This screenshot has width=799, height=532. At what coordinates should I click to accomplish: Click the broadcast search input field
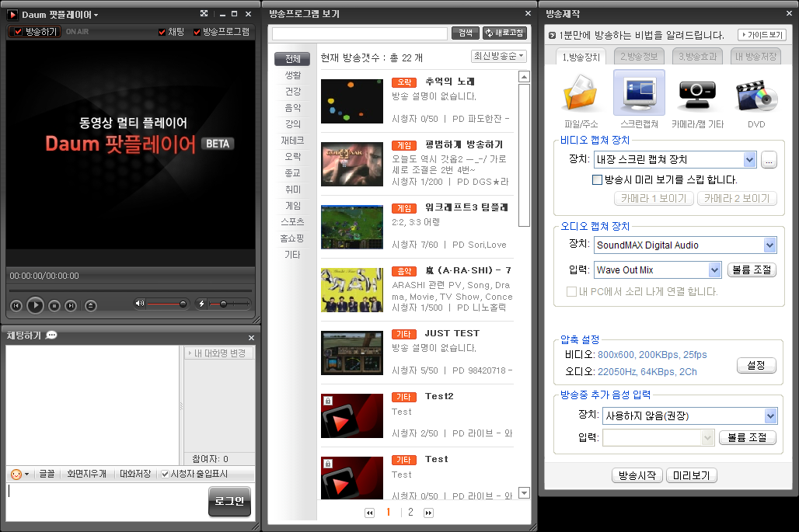coord(360,33)
